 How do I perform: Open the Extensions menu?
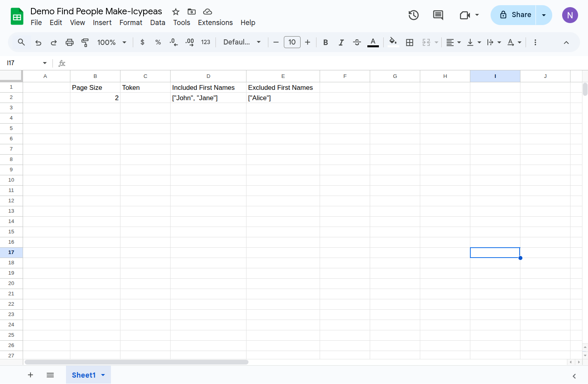215,23
